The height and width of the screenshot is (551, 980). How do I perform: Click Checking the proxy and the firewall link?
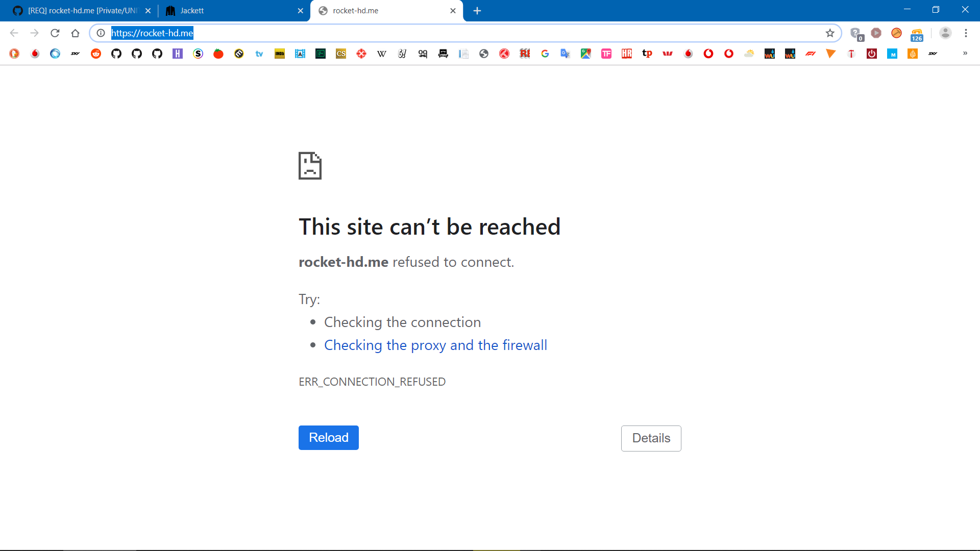[x=435, y=345]
